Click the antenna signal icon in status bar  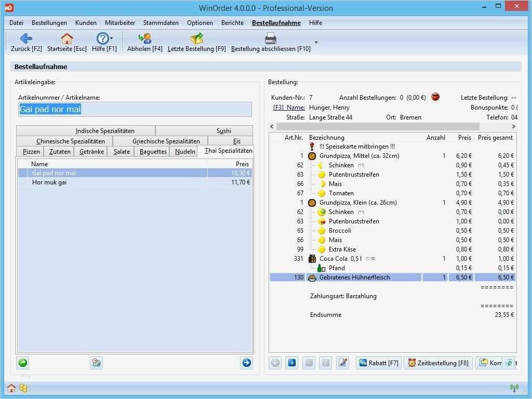tap(514, 388)
